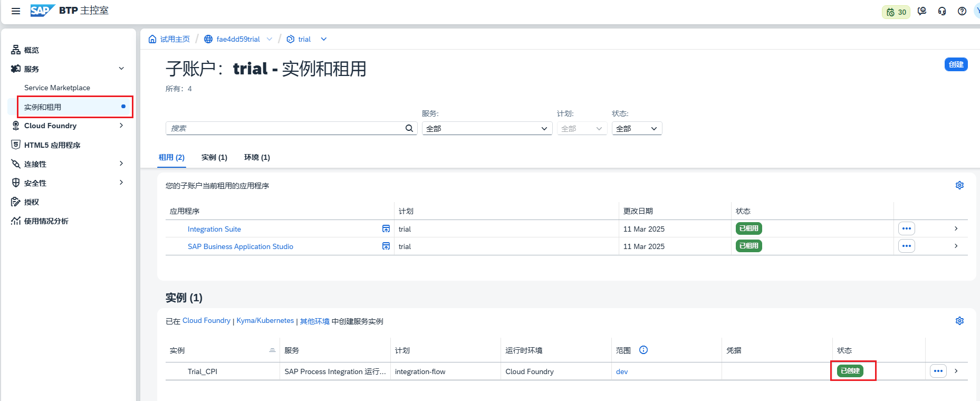Click the headset support icon
Viewport: 980px width, 401px height.
tap(942, 11)
